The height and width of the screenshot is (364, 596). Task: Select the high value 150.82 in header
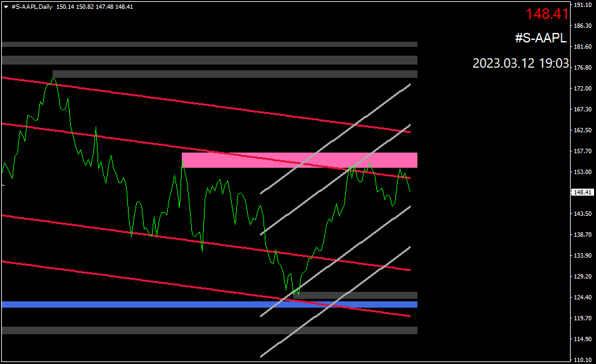(x=85, y=7)
